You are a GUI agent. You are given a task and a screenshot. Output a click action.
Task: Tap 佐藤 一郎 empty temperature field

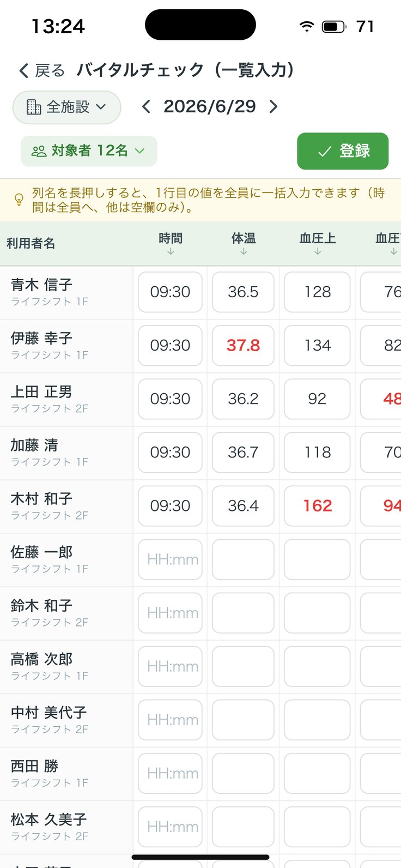(243, 559)
